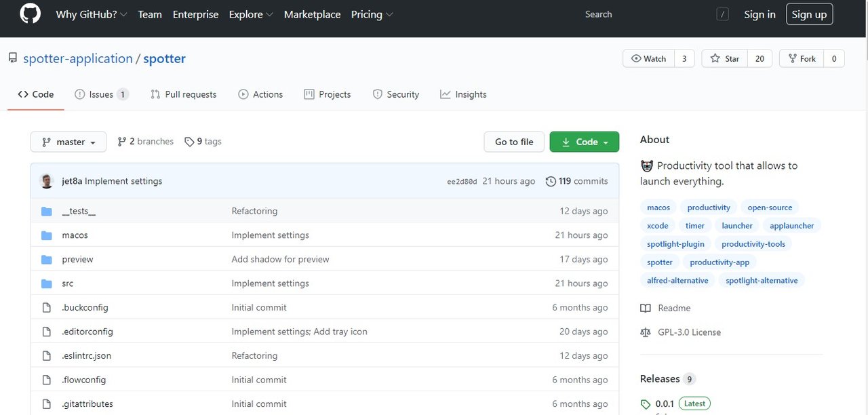Click the .buckconfig file icon

click(x=47, y=307)
